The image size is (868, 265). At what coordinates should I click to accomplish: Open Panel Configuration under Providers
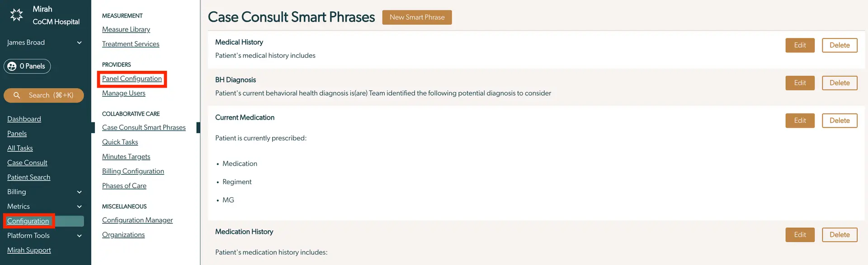point(132,79)
